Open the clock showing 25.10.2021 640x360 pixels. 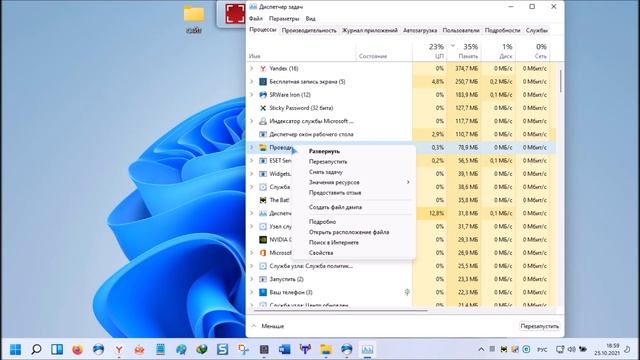click(607, 349)
